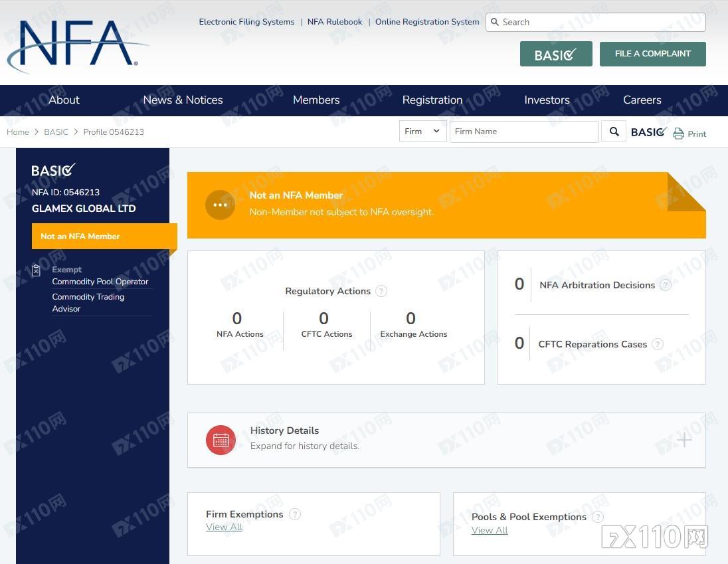728x564 pixels.
Task: Click the NFA logo in header
Action: (x=76, y=45)
